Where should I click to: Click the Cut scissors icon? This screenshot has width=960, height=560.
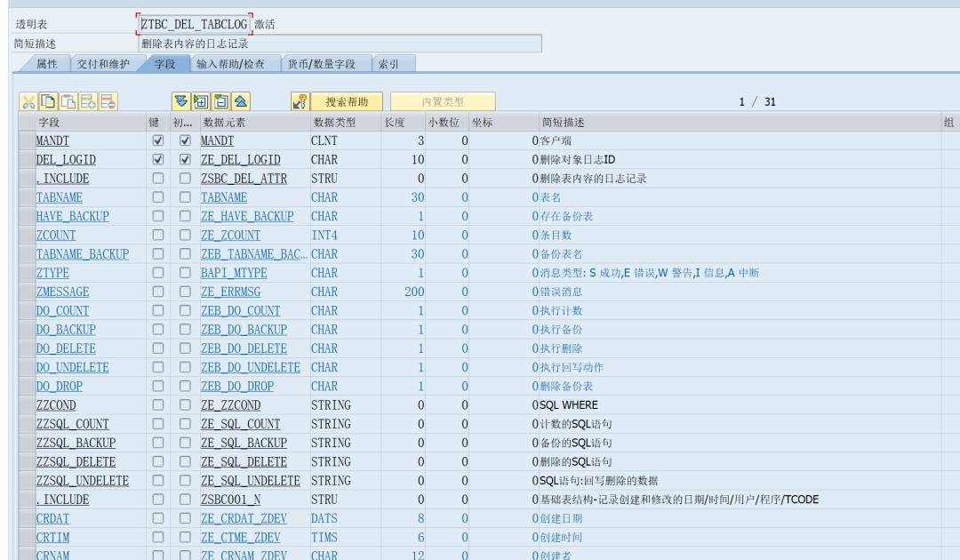28,101
